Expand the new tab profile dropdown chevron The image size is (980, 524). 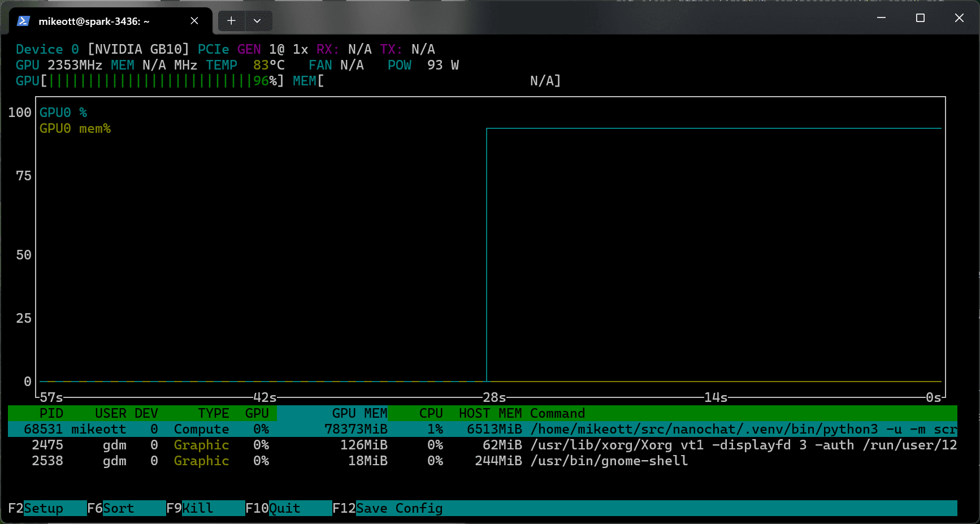click(257, 21)
